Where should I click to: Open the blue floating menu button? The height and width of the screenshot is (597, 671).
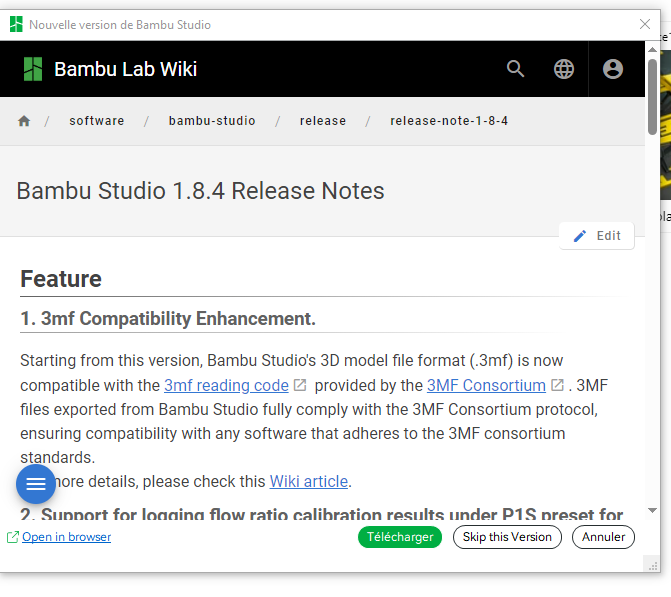pos(36,484)
